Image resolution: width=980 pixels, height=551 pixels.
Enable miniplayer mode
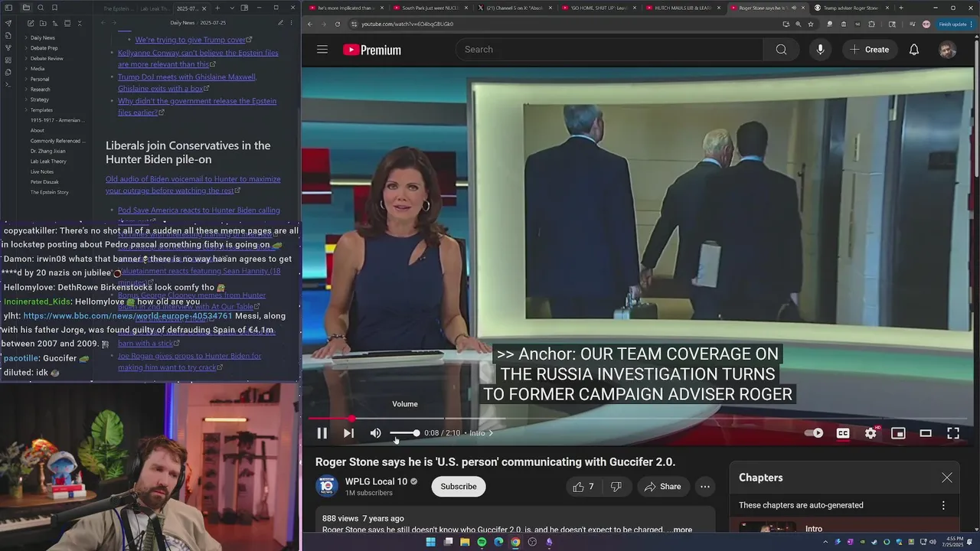point(898,433)
